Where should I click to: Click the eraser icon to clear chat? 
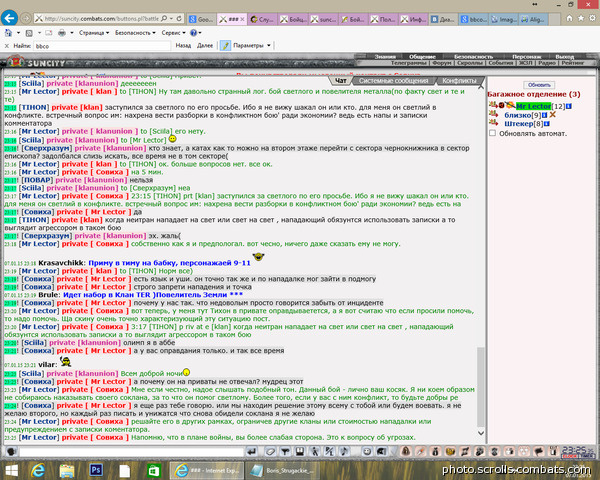pos(270,452)
